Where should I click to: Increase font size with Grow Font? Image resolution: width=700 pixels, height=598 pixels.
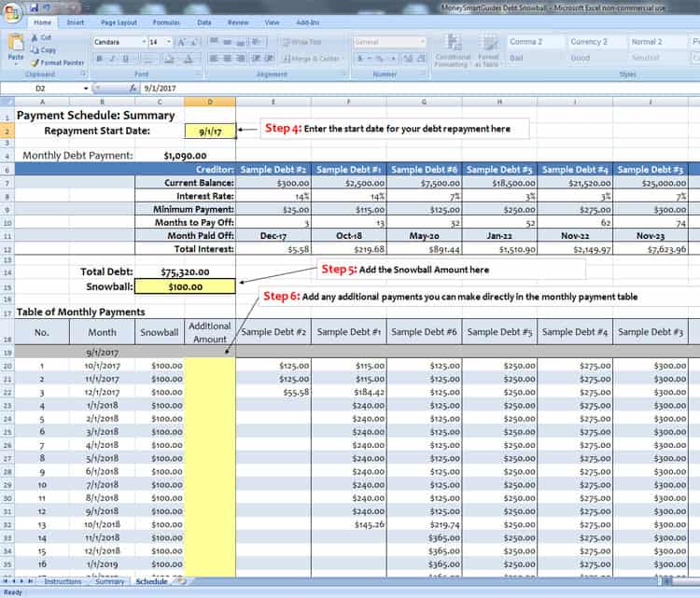181,42
